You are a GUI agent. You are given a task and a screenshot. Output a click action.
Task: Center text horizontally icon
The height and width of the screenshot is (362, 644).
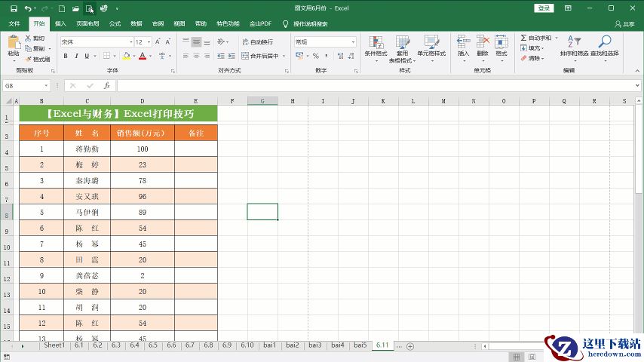[196, 56]
